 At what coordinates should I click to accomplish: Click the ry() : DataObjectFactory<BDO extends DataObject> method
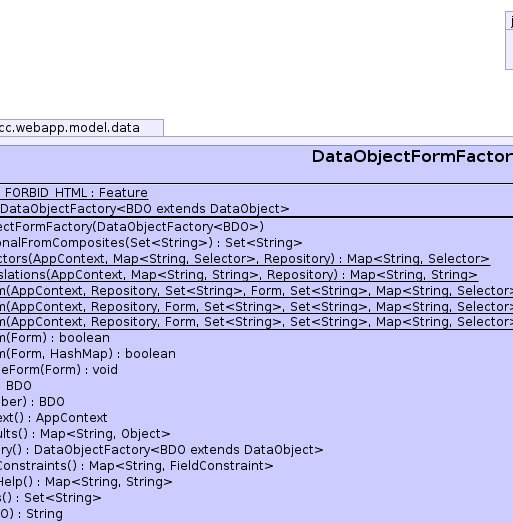click(x=162, y=450)
